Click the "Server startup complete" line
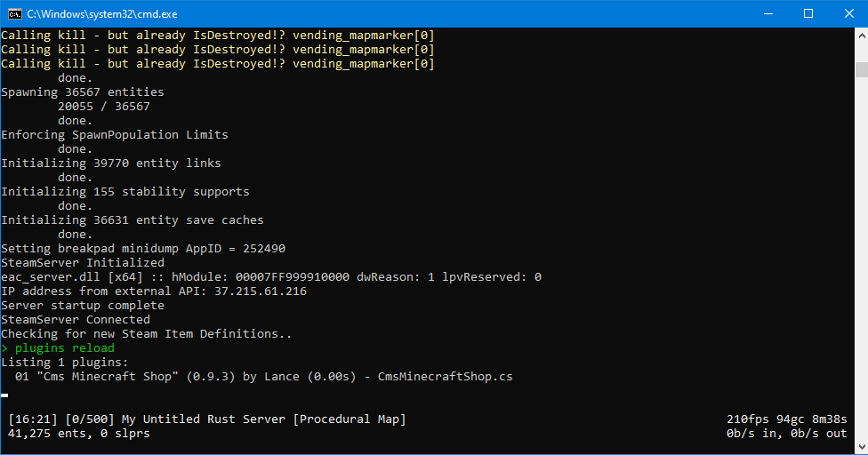This screenshot has width=868, height=455. [x=83, y=306]
